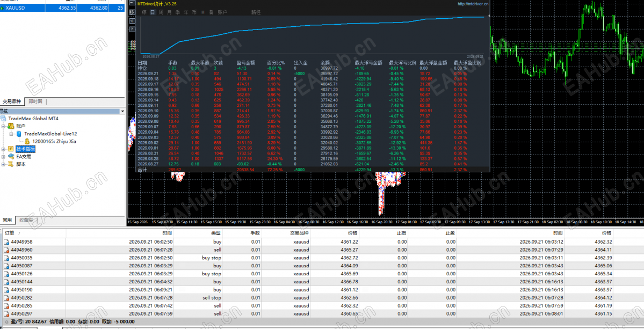Click the XAUUSD symbol arrow icon
The image size is (644, 329).
point(3,8)
